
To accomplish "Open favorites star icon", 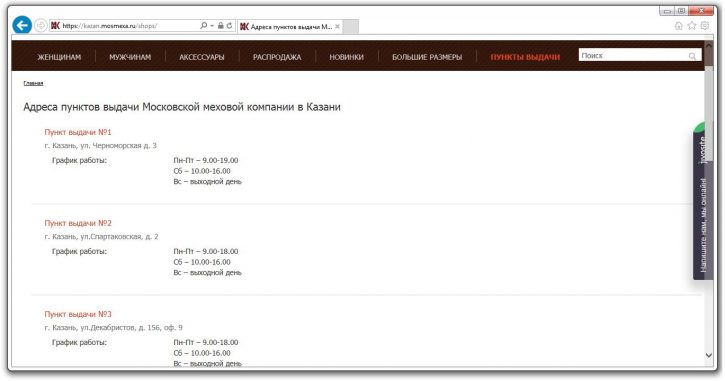I will click(691, 26).
